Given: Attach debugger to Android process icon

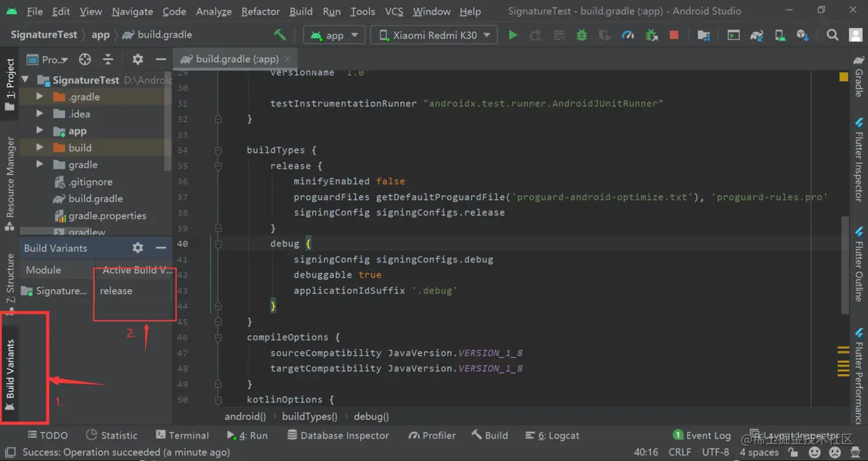Looking at the screenshot, I should (651, 35).
